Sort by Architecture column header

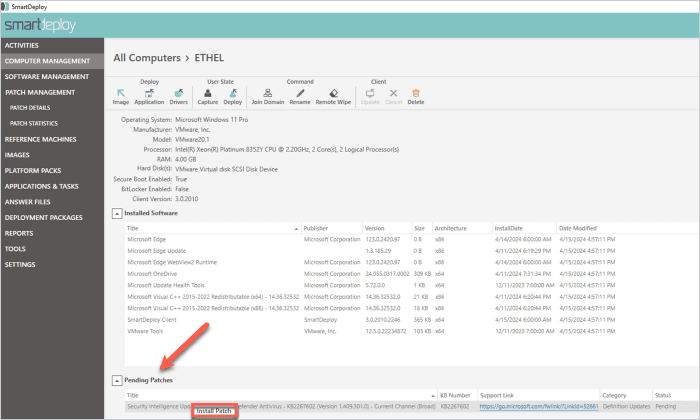(x=462, y=229)
